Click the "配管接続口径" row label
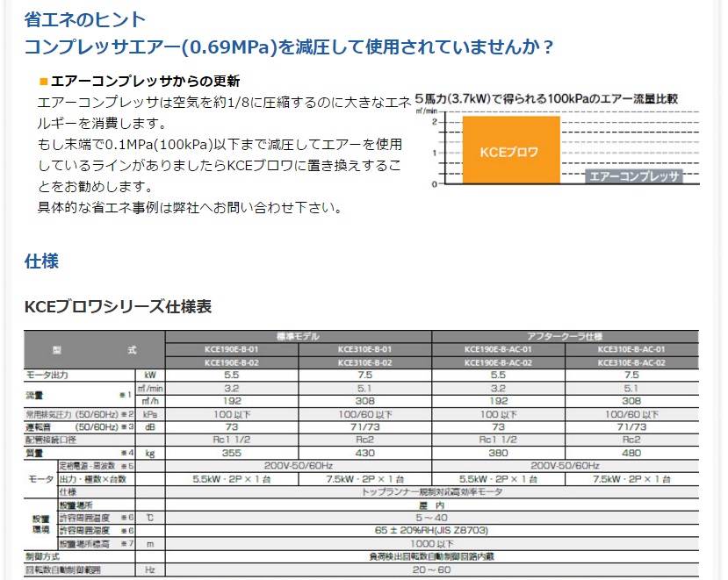 point(51,440)
